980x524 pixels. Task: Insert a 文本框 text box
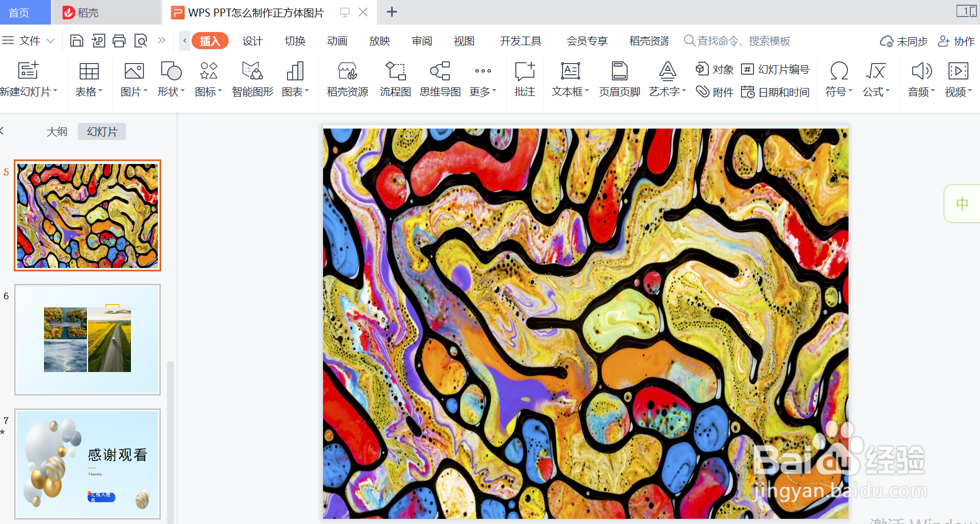coord(570,79)
